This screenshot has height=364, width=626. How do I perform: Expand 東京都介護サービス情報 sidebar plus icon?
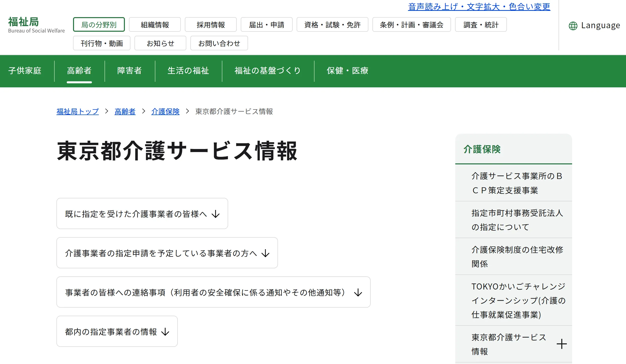point(562,344)
